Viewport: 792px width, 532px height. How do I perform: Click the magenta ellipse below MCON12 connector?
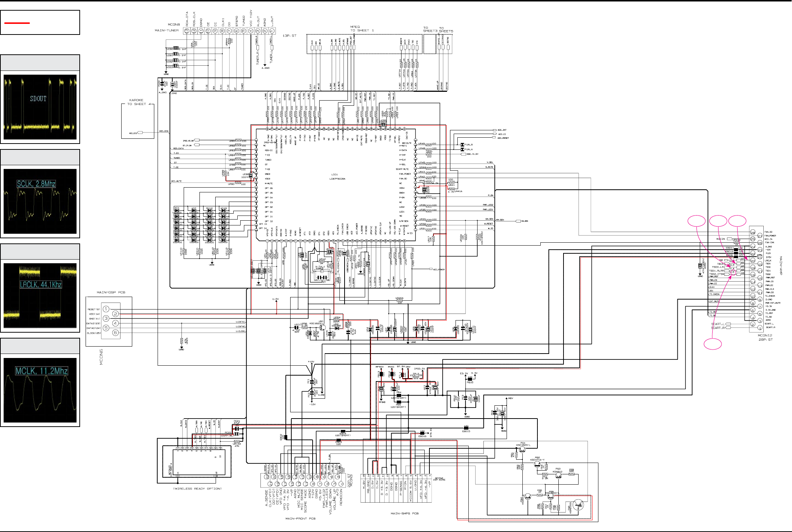(713, 344)
